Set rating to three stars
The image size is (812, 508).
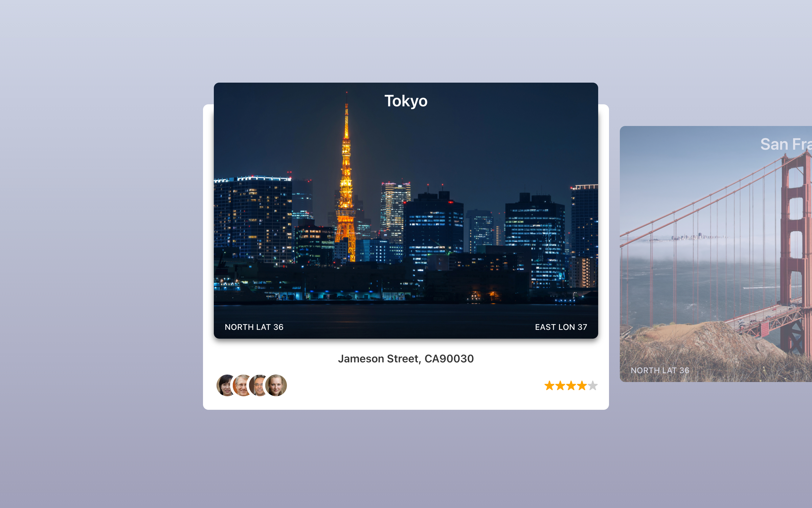point(571,386)
